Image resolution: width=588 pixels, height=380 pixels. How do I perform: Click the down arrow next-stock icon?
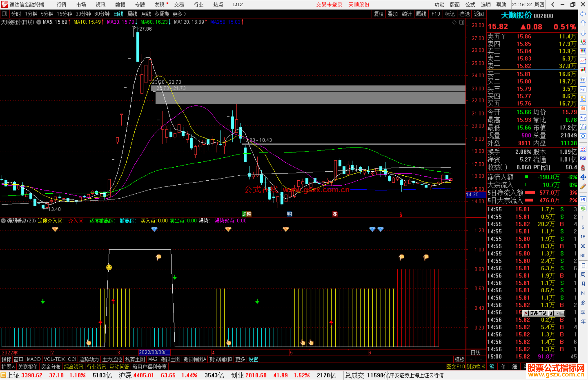(583, 33)
